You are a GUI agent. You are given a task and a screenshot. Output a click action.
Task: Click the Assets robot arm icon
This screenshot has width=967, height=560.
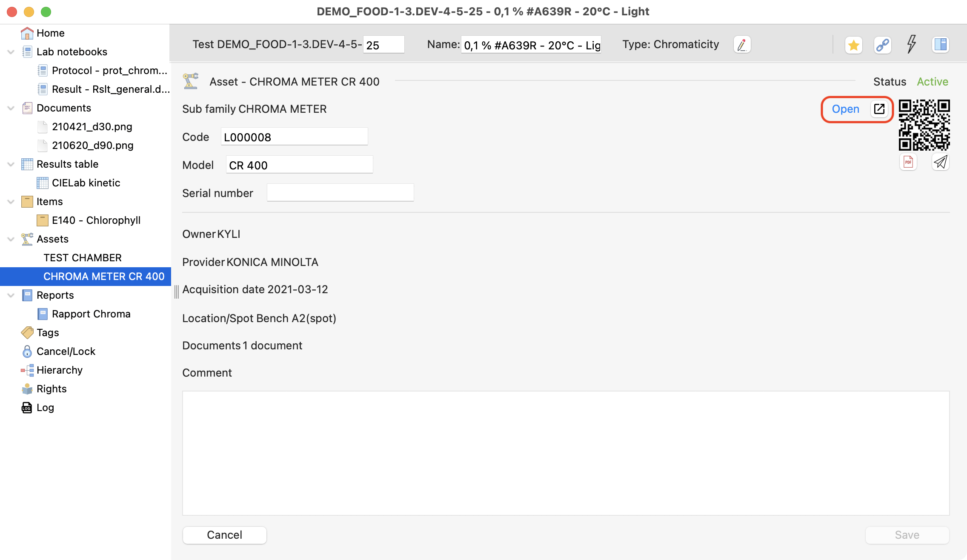tap(27, 239)
